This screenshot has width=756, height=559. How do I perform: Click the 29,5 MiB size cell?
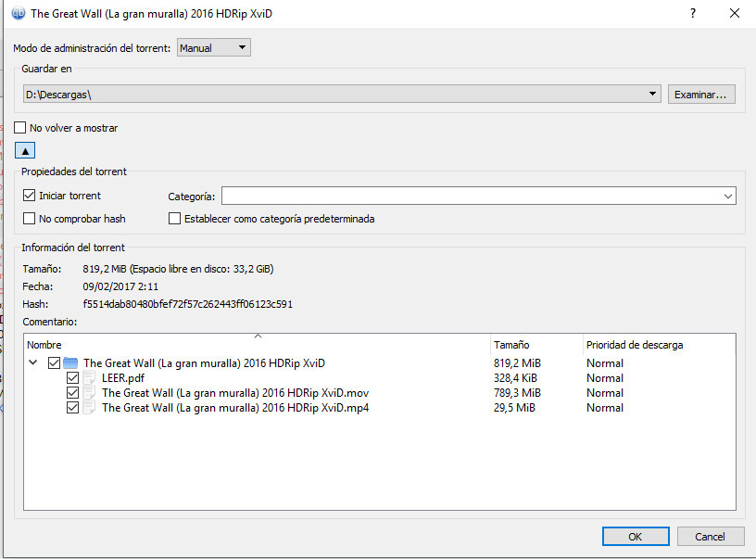(x=514, y=408)
